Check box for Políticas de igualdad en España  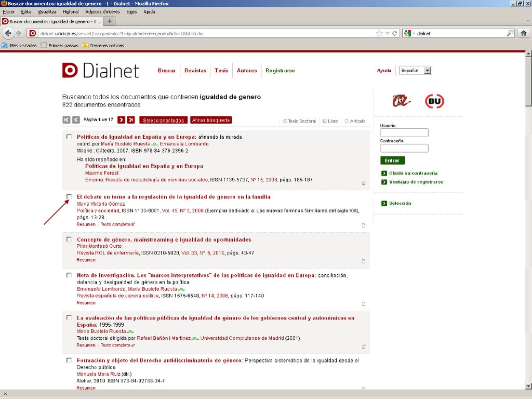point(69,137)
